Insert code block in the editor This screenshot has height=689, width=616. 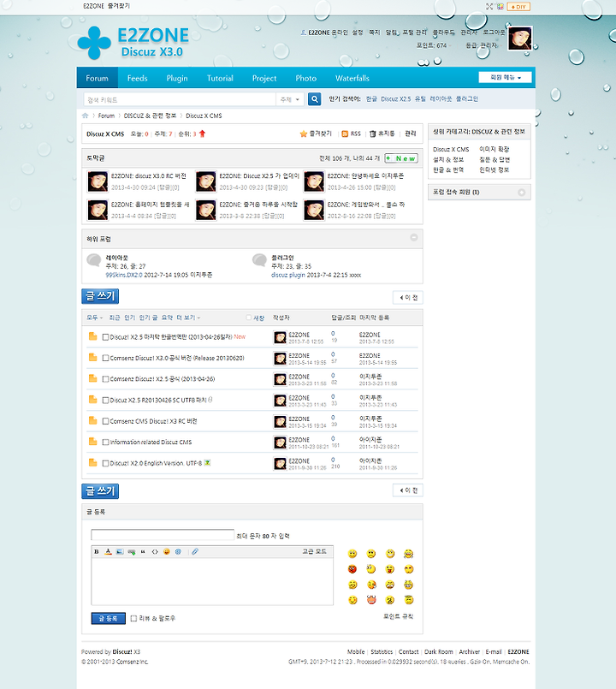(x=155, y=552)
